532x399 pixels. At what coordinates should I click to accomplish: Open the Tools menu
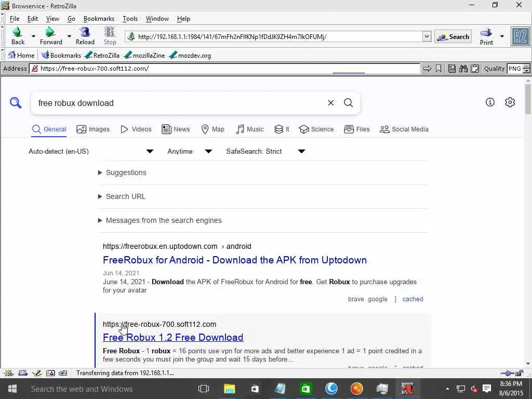click(130, 19)
